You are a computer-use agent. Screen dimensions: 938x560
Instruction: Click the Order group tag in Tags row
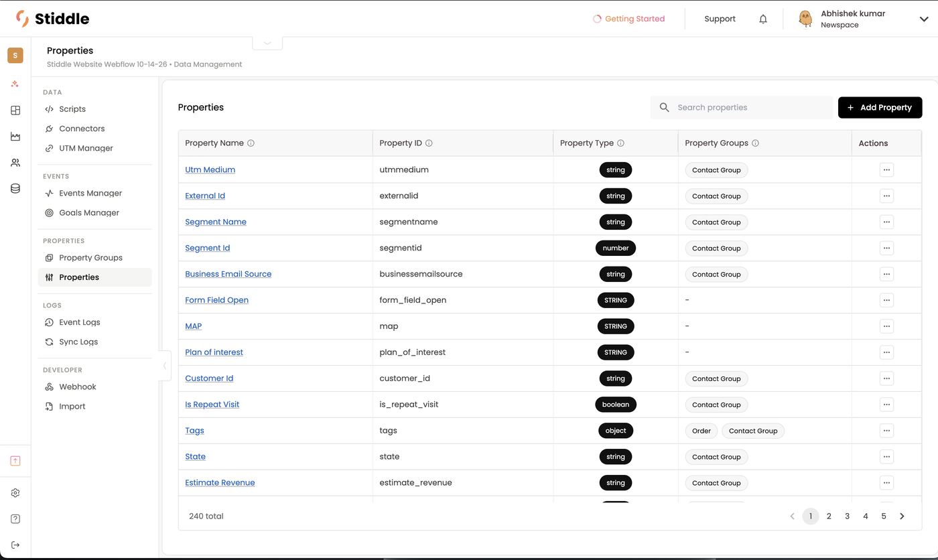[x=701, y=431]
